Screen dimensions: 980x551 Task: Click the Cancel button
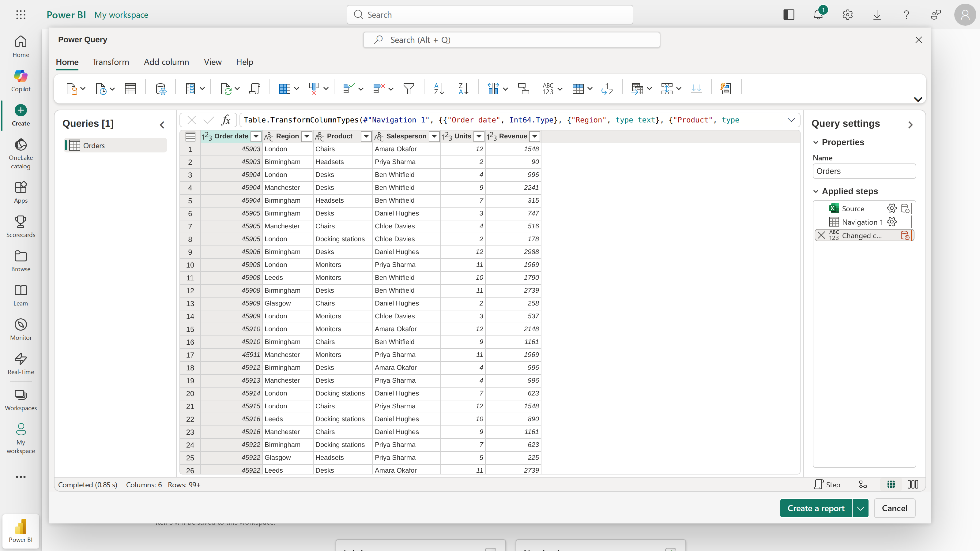[894, 508]
